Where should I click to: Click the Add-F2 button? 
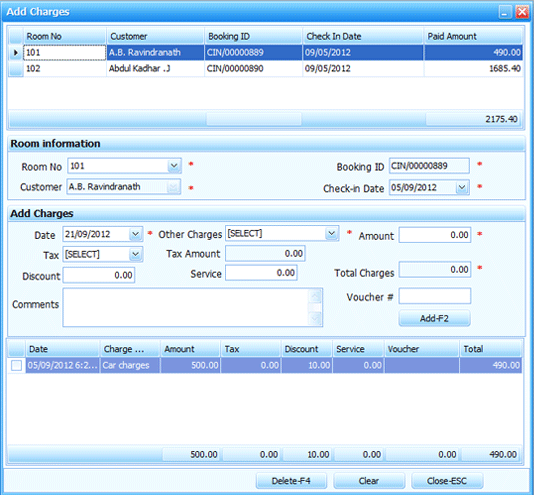coord(434,318)
